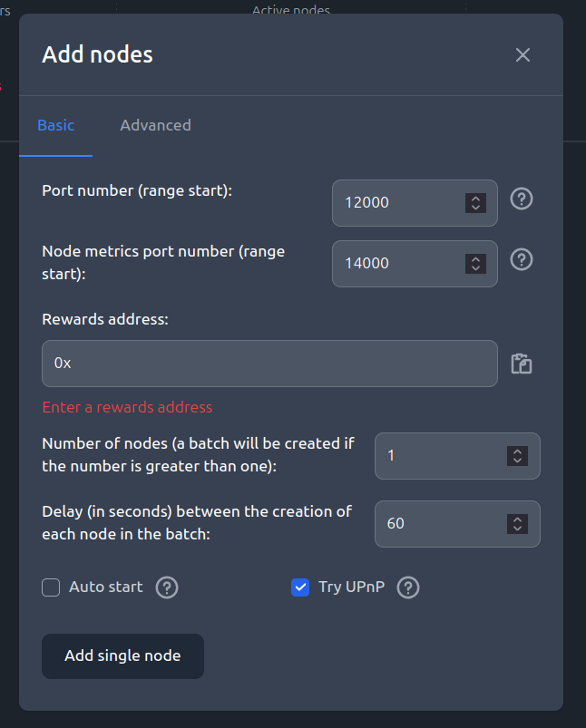The width and height of the screenshot is (586, 728).
Task: Adjust the batch delay with its stepper control
Action: pos(517,524)
